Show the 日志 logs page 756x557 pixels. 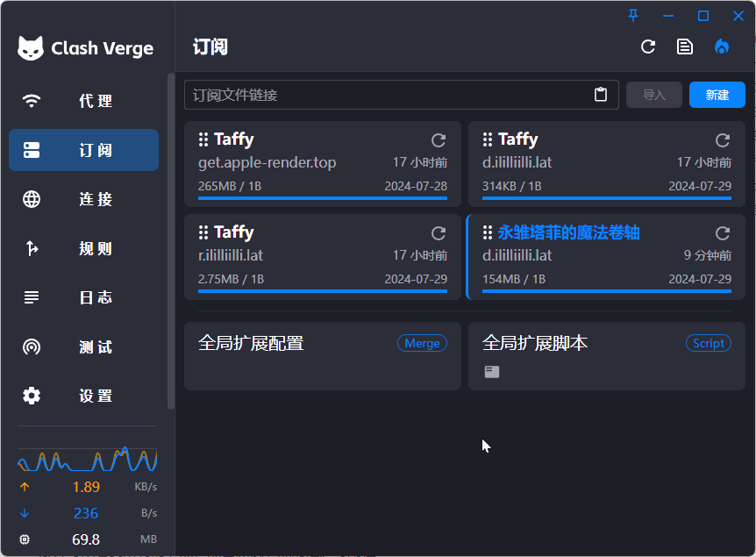click(84, 297)
